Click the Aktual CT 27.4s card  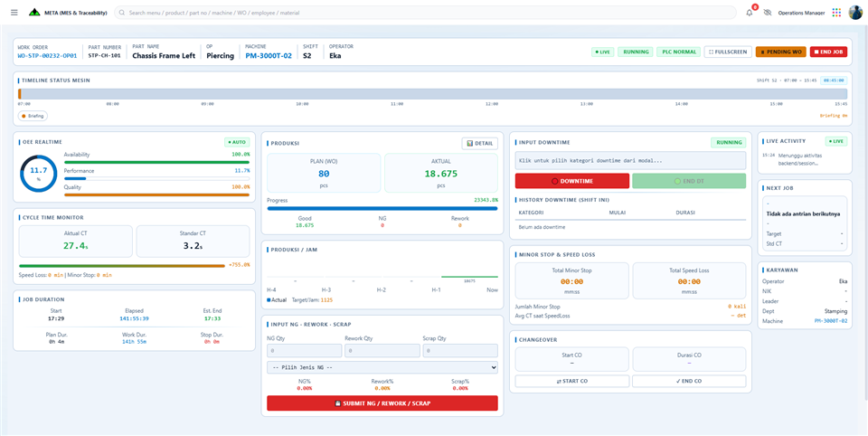coord(76,241)
